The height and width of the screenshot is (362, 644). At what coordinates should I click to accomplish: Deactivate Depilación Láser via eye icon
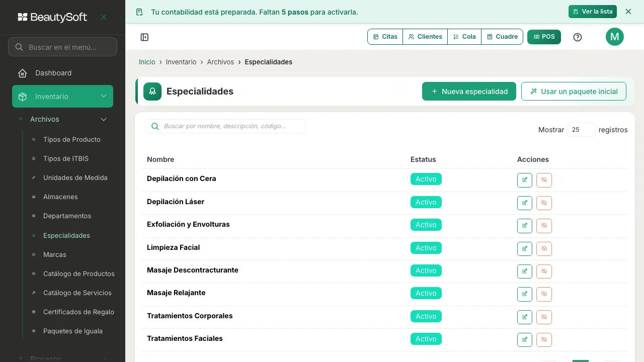pyautogui.click(x=544, y=203)
